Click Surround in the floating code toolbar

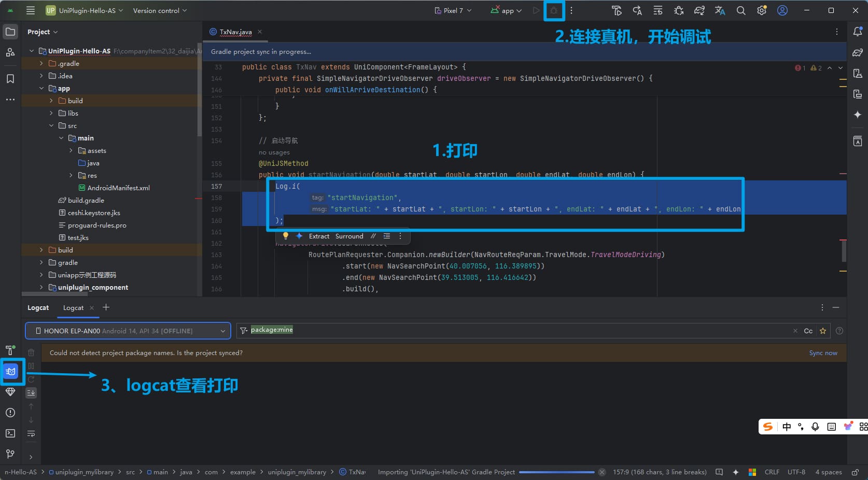(349, 236)
